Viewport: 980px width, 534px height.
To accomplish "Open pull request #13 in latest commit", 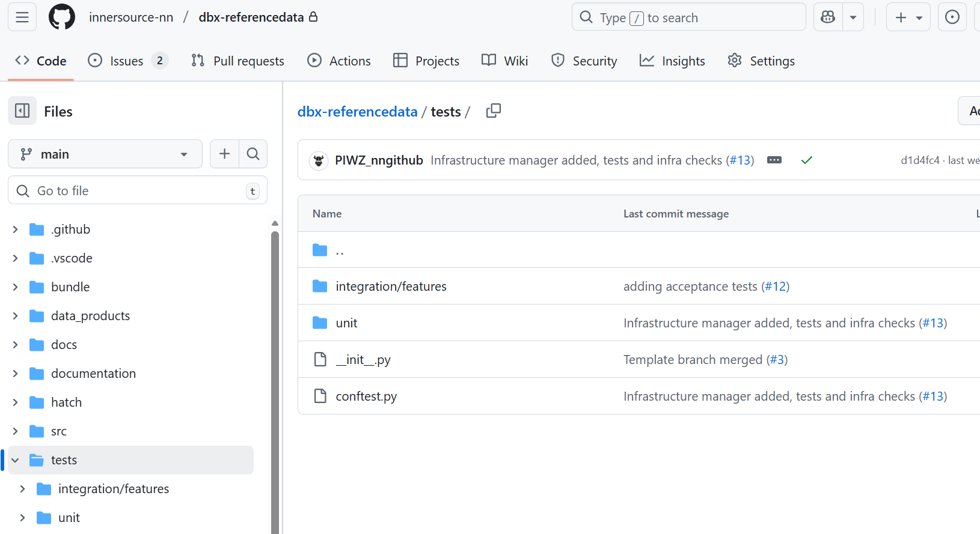I will (x=740, y=160).
